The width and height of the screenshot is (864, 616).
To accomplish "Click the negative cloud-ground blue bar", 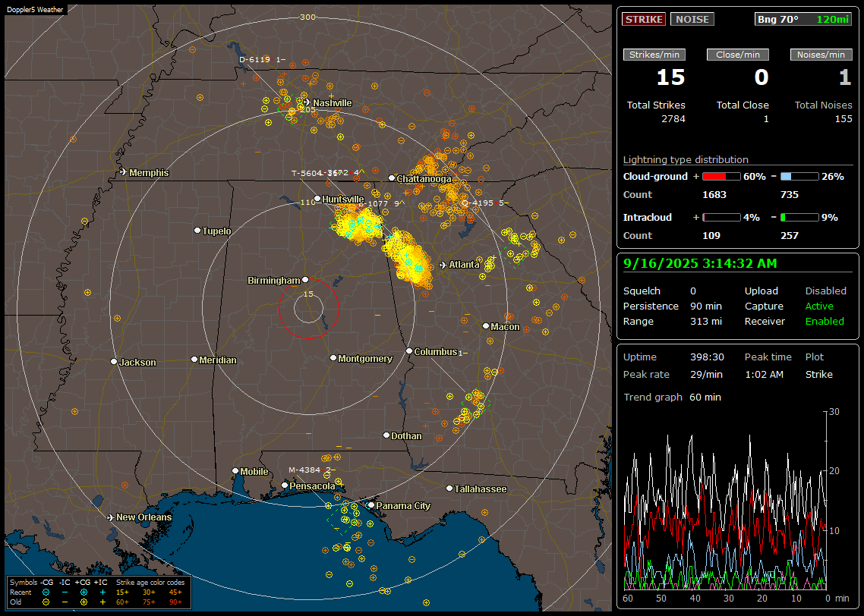I will click(799, 177).
